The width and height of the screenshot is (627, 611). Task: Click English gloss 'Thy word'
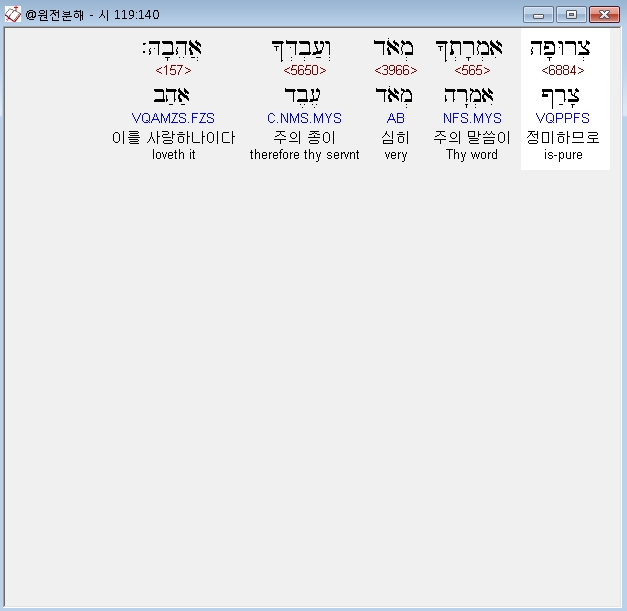click(472, 154)
